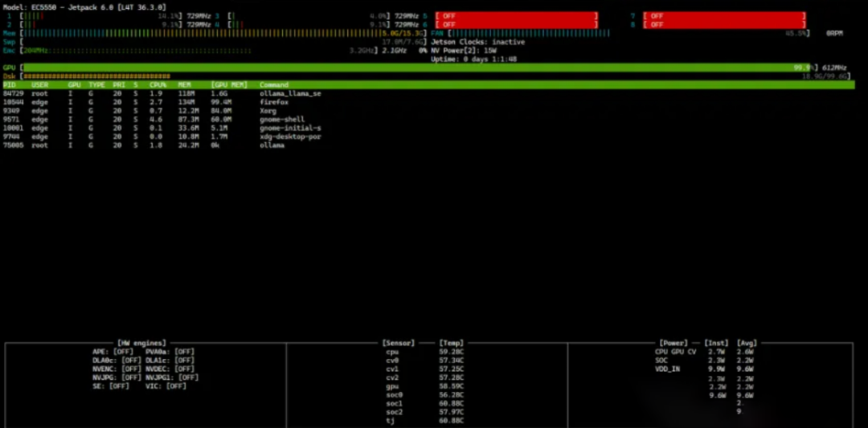Select the ollama_llama_se process row
The width and height of the screenshot is (868, 428).
tap(162, 93)
